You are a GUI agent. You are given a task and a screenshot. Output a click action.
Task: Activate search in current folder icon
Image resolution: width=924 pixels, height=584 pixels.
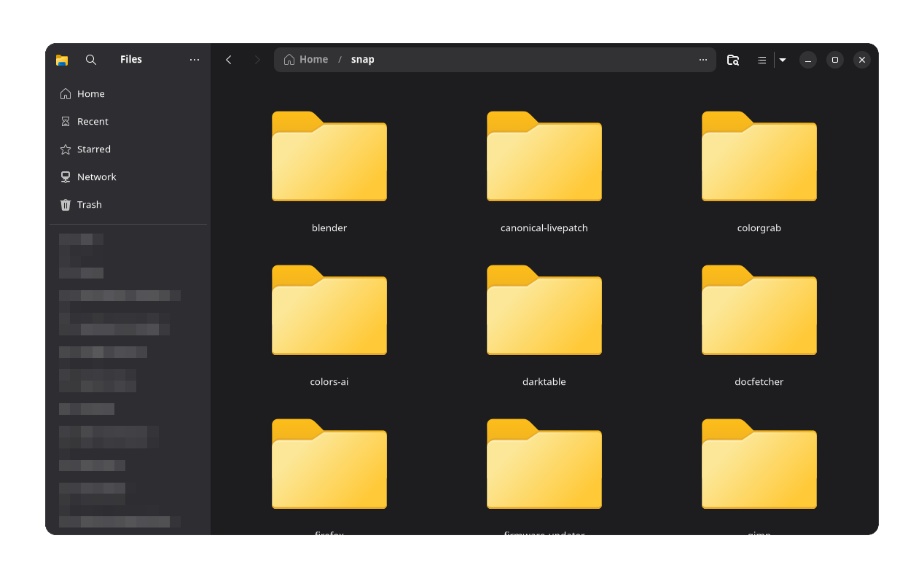(x=732, y=59)
